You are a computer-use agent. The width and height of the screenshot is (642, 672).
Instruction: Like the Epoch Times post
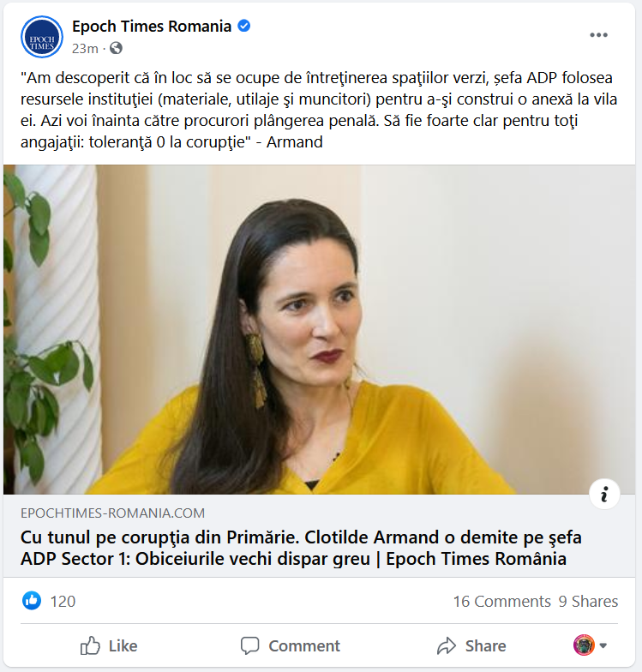coord(109,645)
